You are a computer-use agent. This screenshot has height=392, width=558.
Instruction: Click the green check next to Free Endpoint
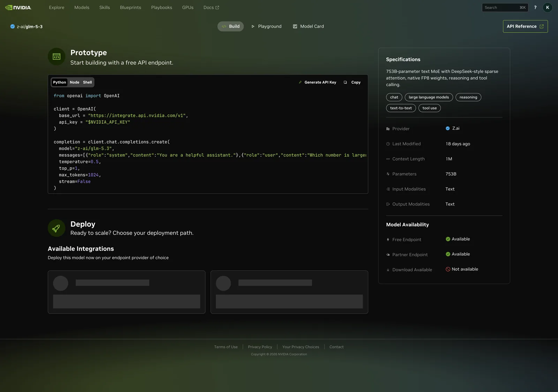(x=448, y=239)
